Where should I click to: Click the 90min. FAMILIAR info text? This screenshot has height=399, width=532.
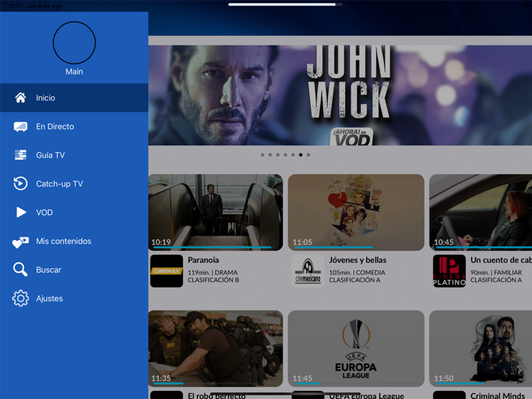point(496,272)
